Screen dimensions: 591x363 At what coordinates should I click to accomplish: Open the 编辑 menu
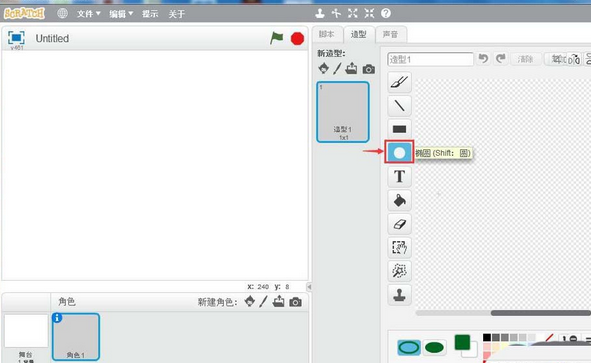click(121, 14)
